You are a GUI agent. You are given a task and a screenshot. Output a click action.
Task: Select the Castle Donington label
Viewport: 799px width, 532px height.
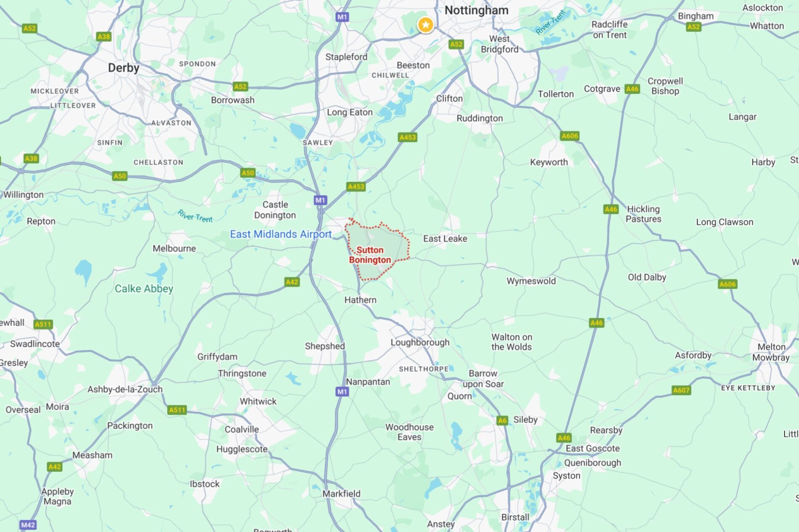point(275,210)
